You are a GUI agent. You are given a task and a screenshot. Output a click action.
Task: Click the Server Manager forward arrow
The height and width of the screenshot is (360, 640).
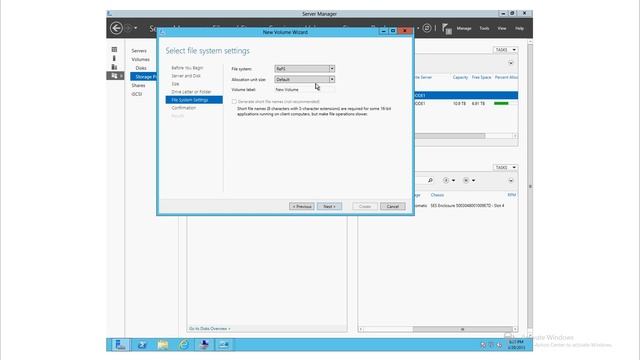coord(128,28)
